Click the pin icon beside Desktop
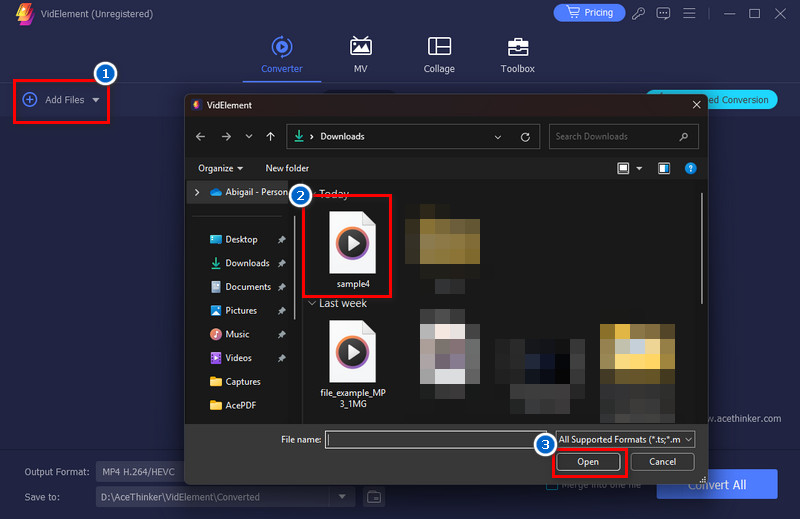800x519 pixels. [x=282, y=239]
